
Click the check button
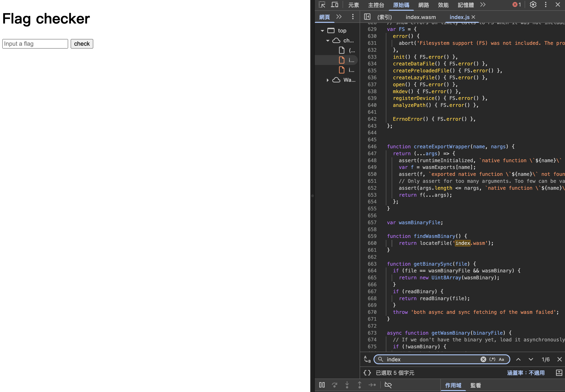pos(82,44)
